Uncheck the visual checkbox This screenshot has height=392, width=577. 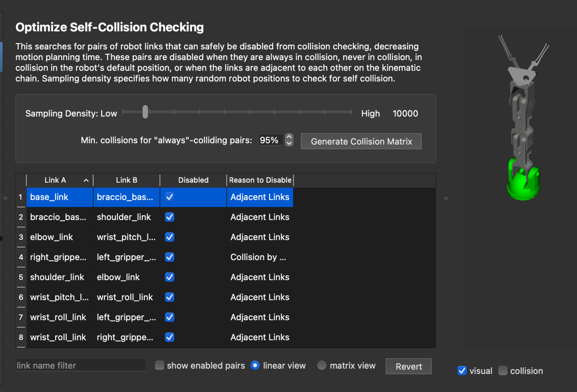click(462, 371)
